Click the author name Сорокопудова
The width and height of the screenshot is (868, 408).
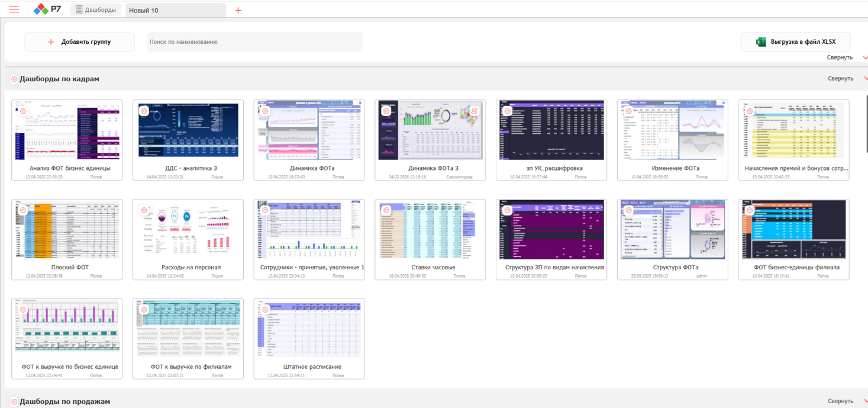tap(459, 177)
